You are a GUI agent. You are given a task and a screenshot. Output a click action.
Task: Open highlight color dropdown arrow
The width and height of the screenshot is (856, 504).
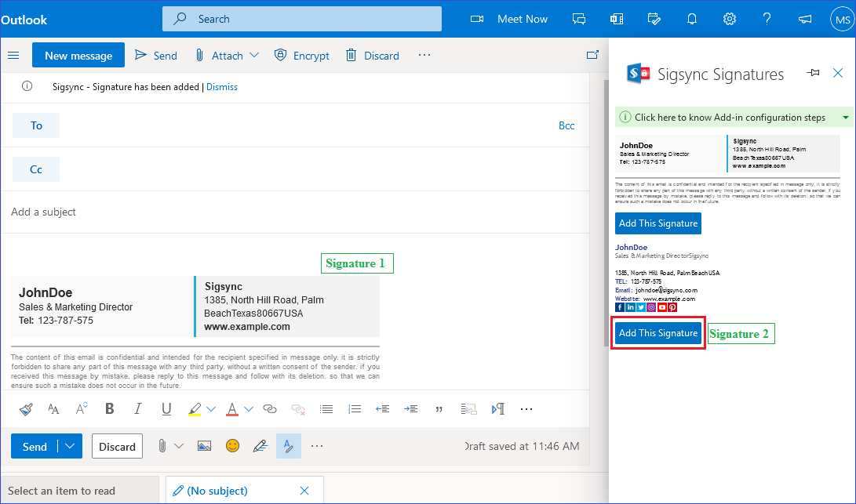tap(211, 408)
